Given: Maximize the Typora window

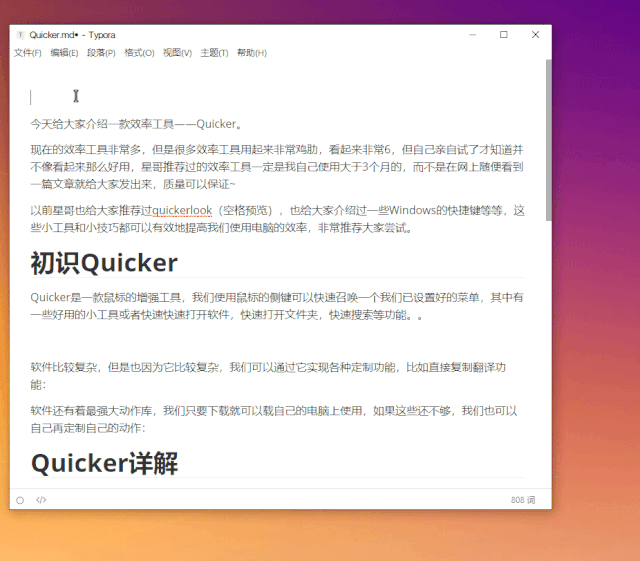Looking at the screenshot, I should coord(504,35).
